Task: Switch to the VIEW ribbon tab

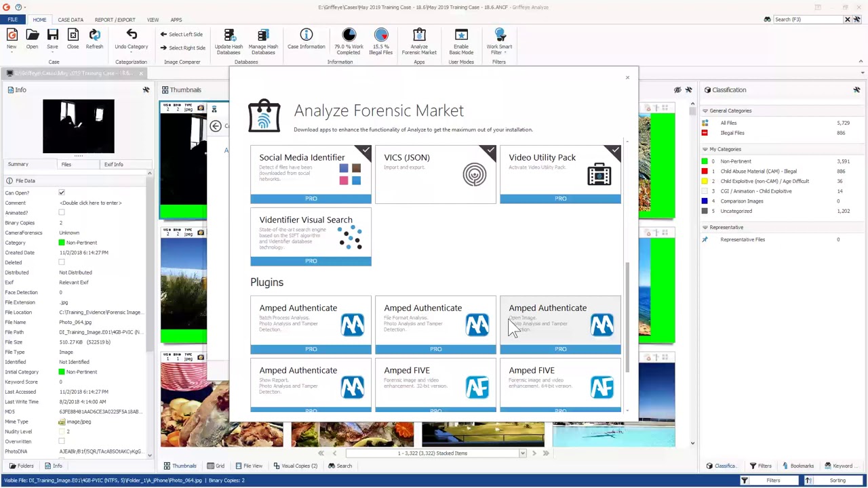Action: click(153, 20)
